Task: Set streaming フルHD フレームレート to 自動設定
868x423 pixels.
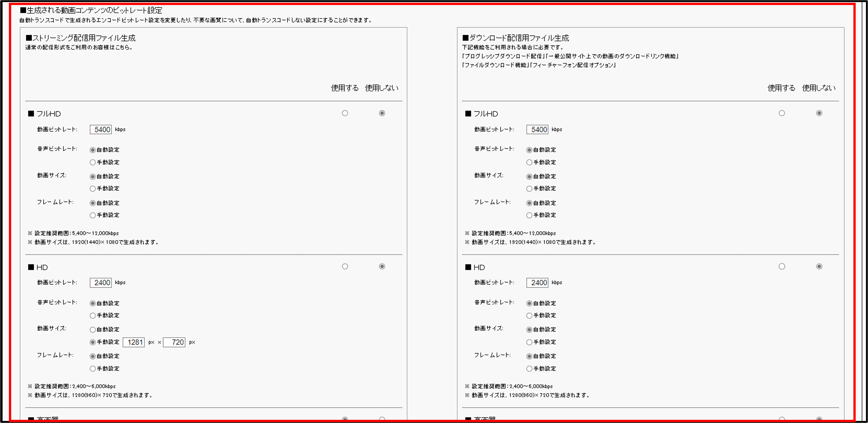Action: pyautogui.click(x=93, y=203)
